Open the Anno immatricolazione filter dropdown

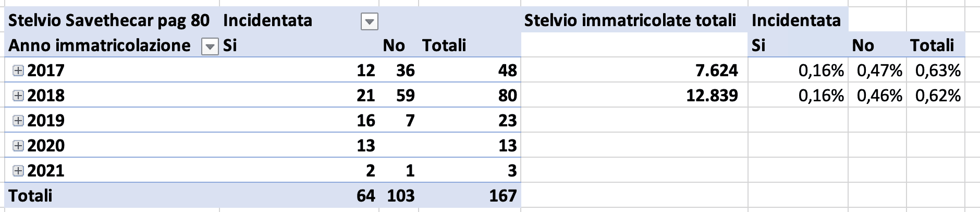point(210,47)
